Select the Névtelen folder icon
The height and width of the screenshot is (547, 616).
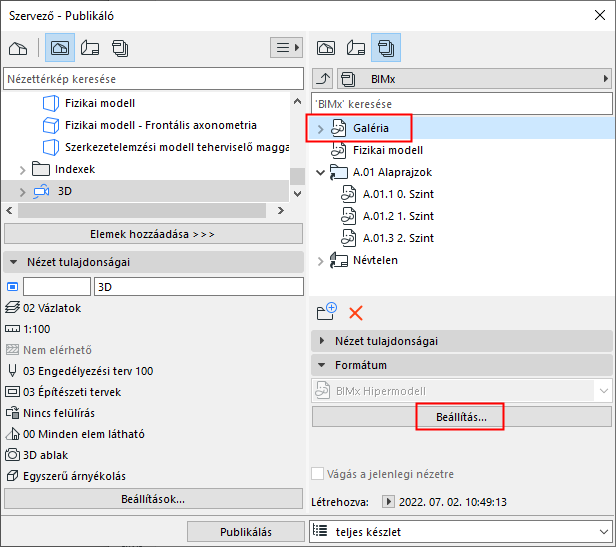339,260
